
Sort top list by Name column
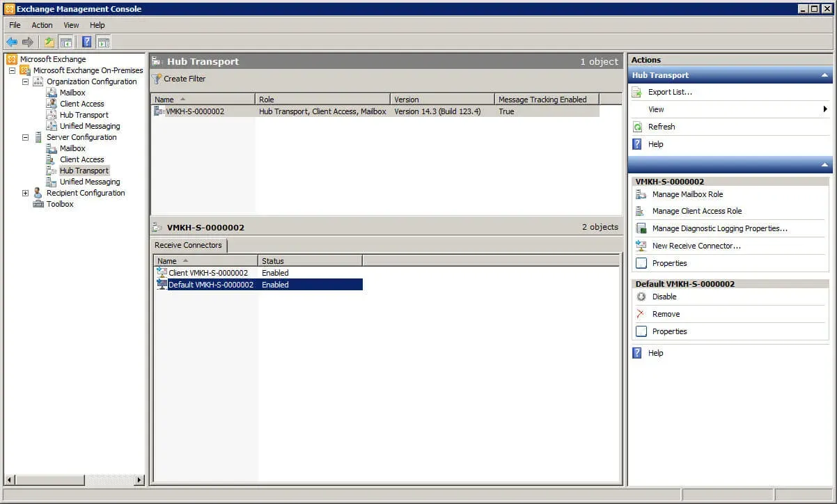(x=203, y=100)
